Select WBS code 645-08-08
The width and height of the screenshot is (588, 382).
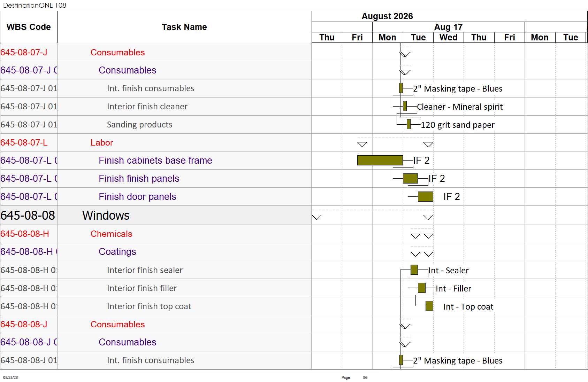[28, 216]
